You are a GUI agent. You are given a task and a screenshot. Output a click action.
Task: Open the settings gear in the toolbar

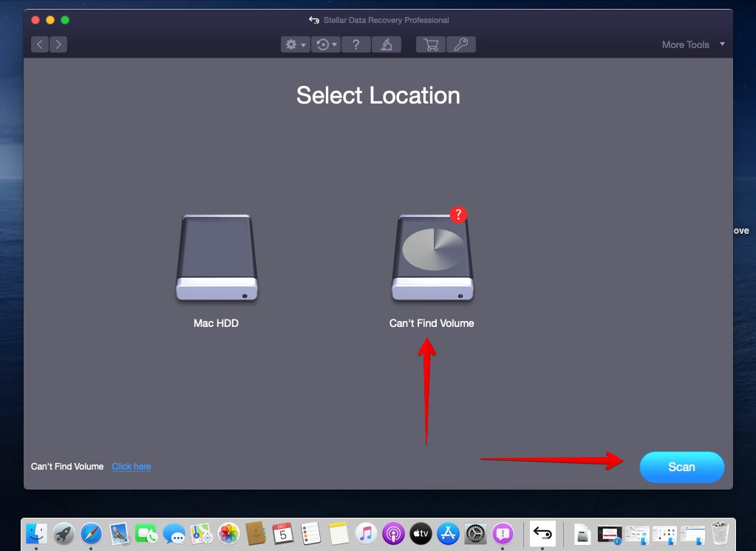(290, 44)
